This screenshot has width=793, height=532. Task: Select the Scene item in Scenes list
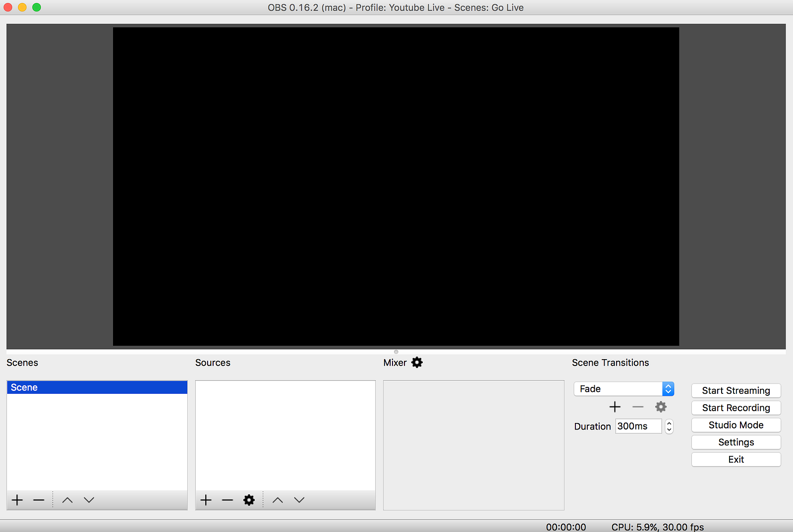pos(97,387)
